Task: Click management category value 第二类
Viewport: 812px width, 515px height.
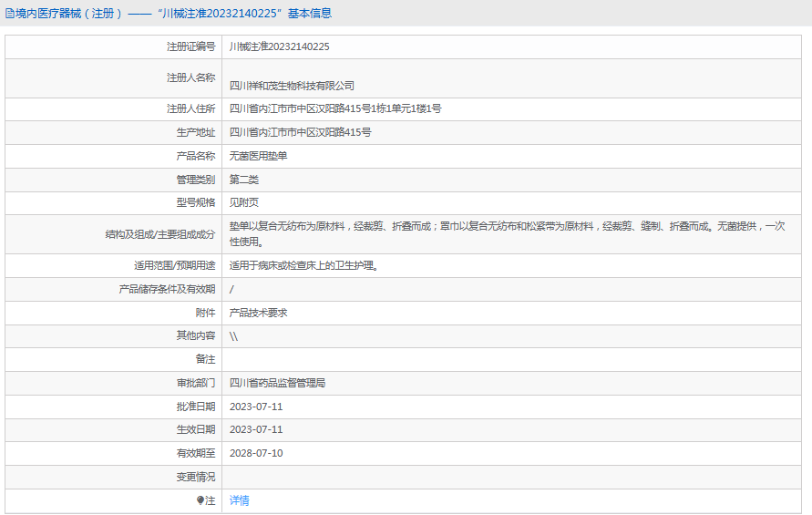Action: pos(244,180)
